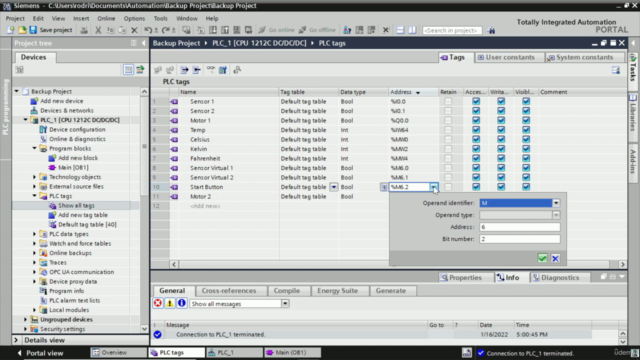Screen dimensions: 640x360
Task: Expand the Details view panel
Action: click(x=16, y=340)
